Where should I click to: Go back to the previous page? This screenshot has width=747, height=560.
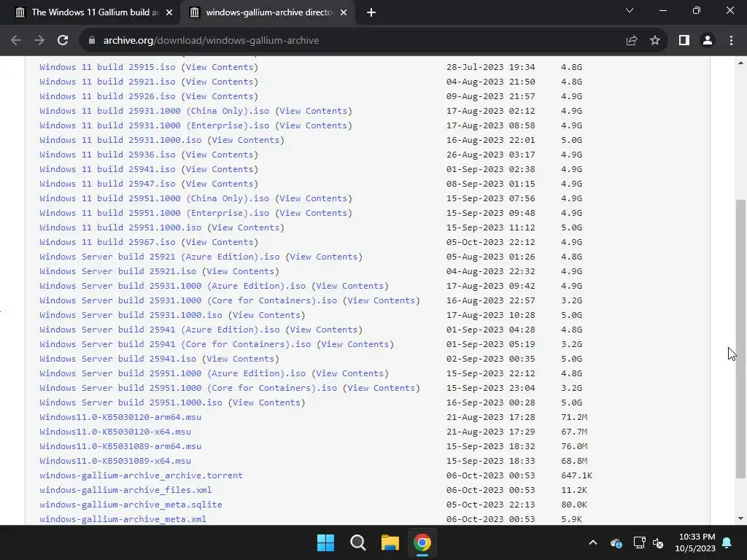pyautogui.click(x=16, y=41)
